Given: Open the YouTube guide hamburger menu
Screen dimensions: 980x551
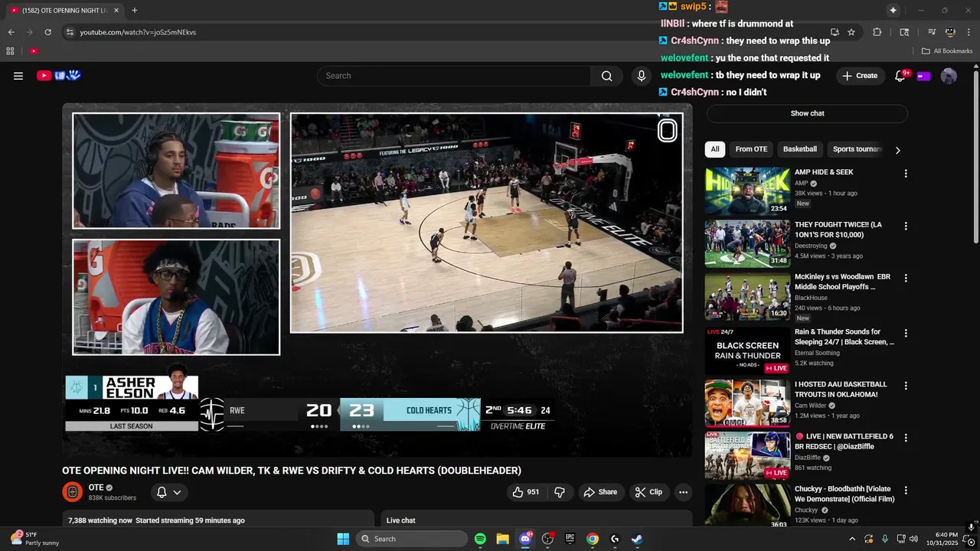Looking at the screenshot, I should click(x=18, y=76).
